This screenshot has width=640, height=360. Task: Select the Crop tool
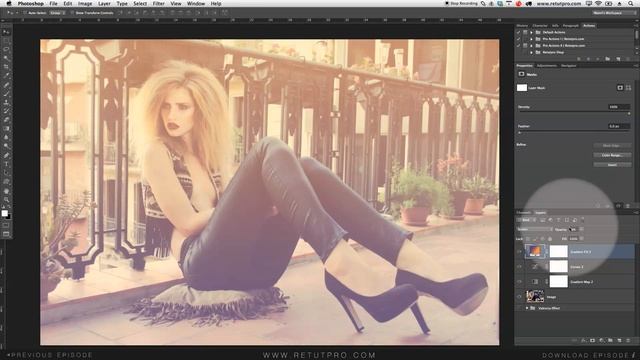[x=6, y=66]
